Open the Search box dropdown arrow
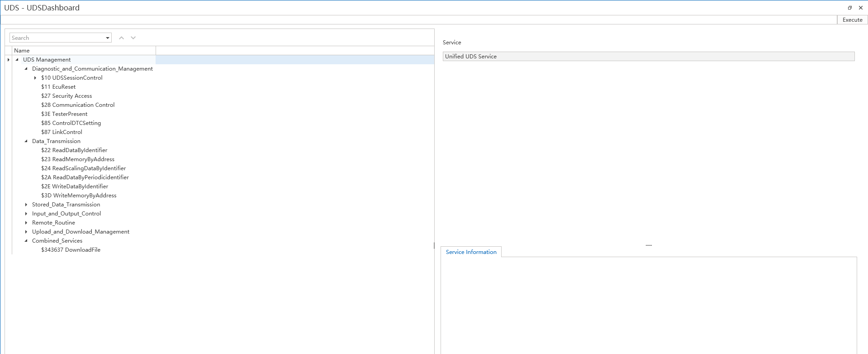 [x=108, y=38]
